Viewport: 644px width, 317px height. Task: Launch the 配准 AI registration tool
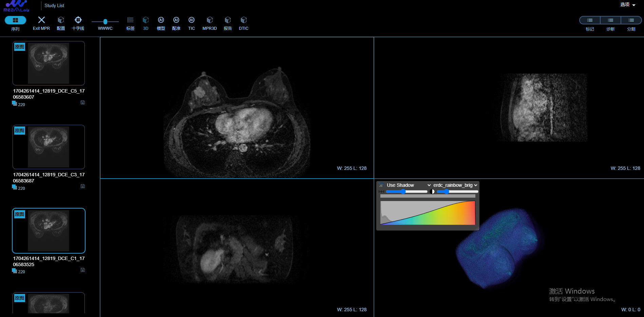click(x=176, y=20)
